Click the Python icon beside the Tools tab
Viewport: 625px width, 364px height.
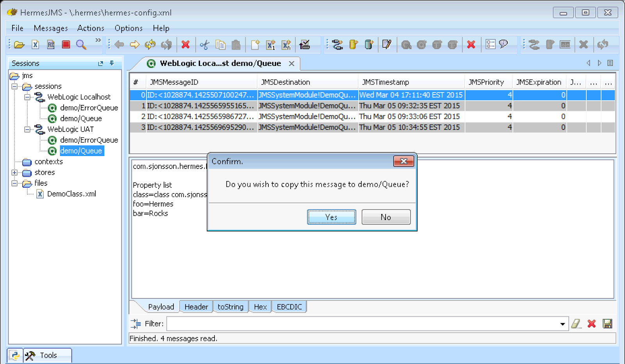[x=15, y=355]
